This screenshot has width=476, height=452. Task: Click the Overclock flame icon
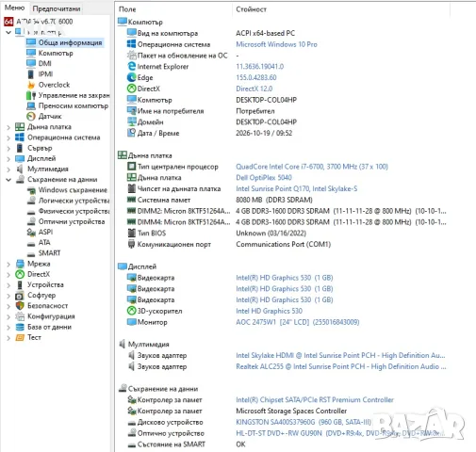31,85
